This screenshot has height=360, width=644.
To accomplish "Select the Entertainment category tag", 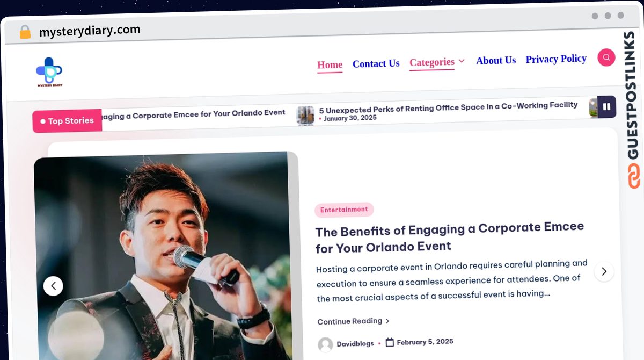I will [x=344, y=210].
